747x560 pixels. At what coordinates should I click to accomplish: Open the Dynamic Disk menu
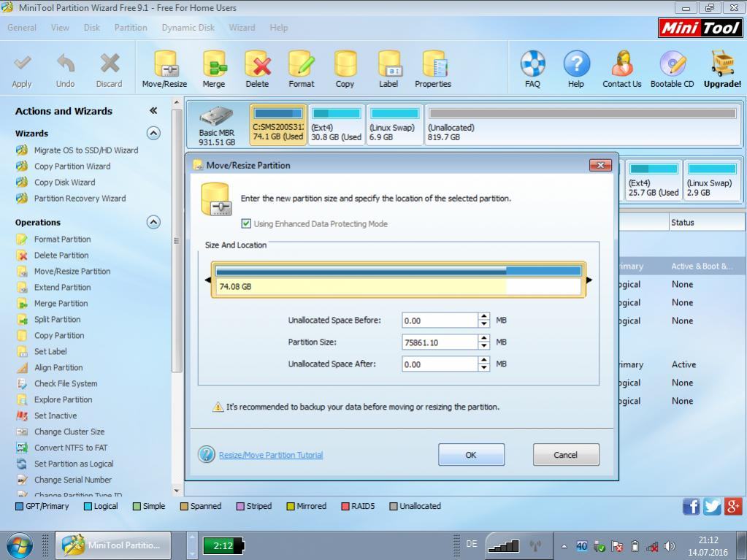click(188, 28)
